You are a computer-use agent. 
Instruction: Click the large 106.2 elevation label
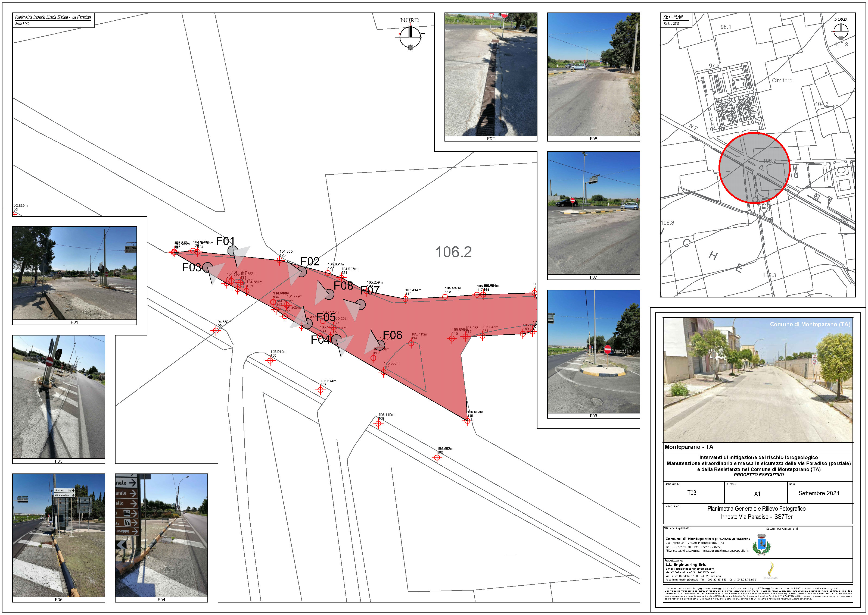[x=453, y=252]
